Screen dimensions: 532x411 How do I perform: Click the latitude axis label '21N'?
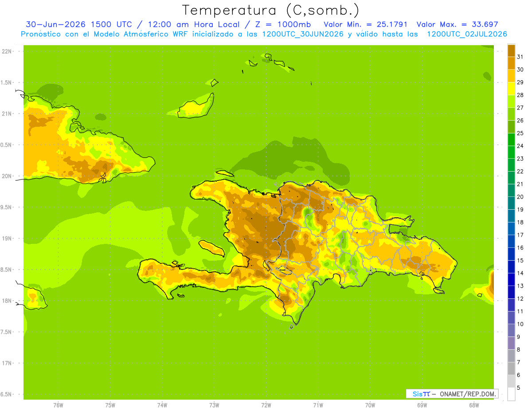6,114
